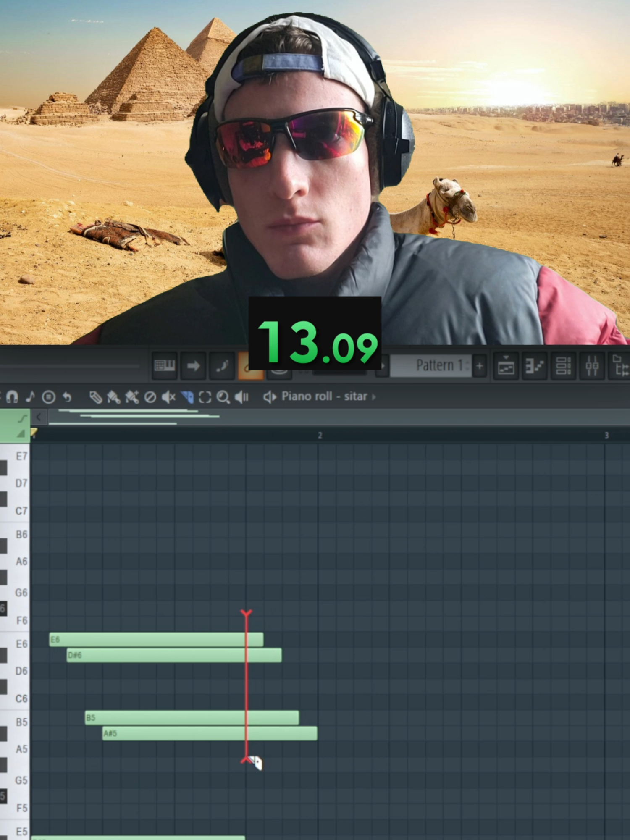Image resolution: width=630 pixels, height=840 pixels.
Task: Select the Zoom magnifier tool
Action: [223, 397]
